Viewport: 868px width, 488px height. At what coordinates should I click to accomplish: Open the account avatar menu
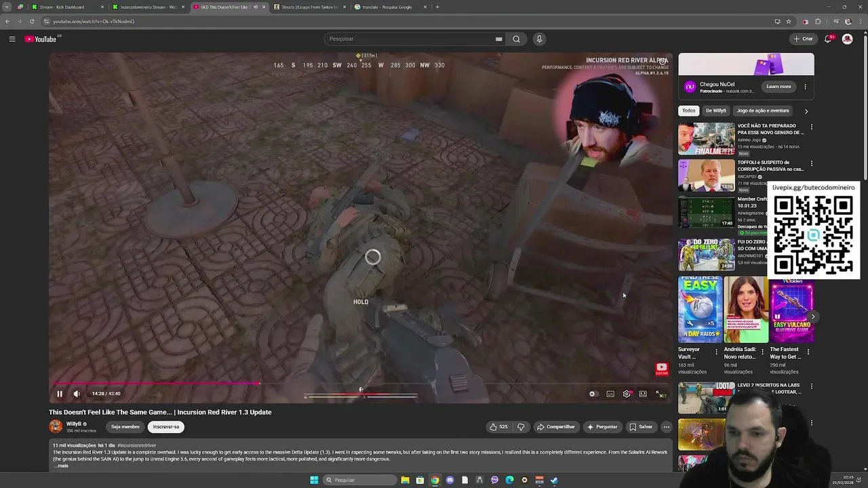coord(847,39)
